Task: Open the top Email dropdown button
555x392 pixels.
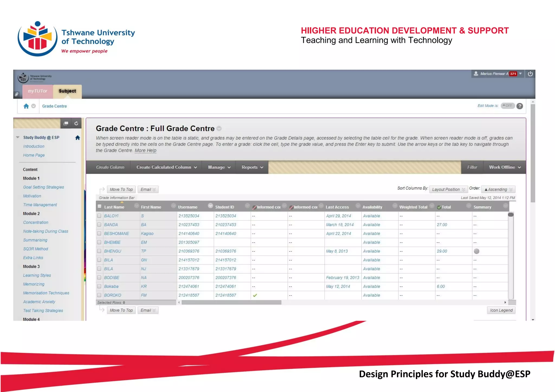Action: (x=148, y=189)
